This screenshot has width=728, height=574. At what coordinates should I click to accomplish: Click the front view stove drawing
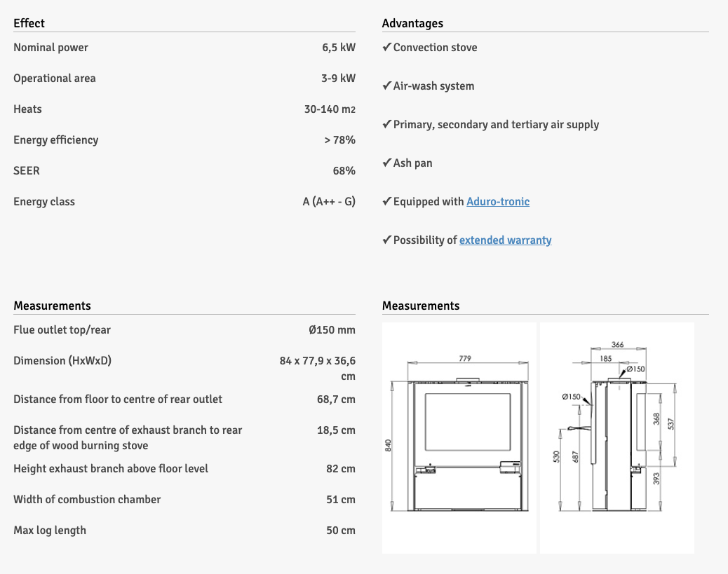pyautogui.click(x=459, y=438)
